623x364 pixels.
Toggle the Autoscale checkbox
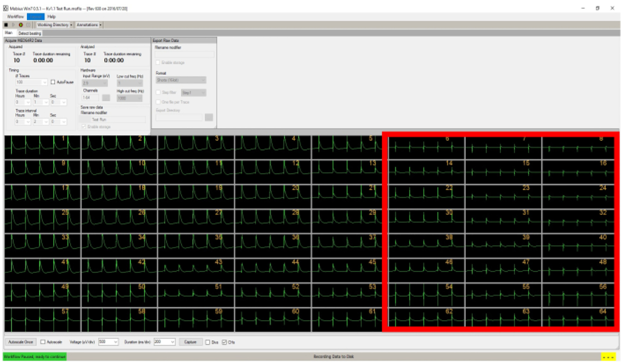[43, 342]
